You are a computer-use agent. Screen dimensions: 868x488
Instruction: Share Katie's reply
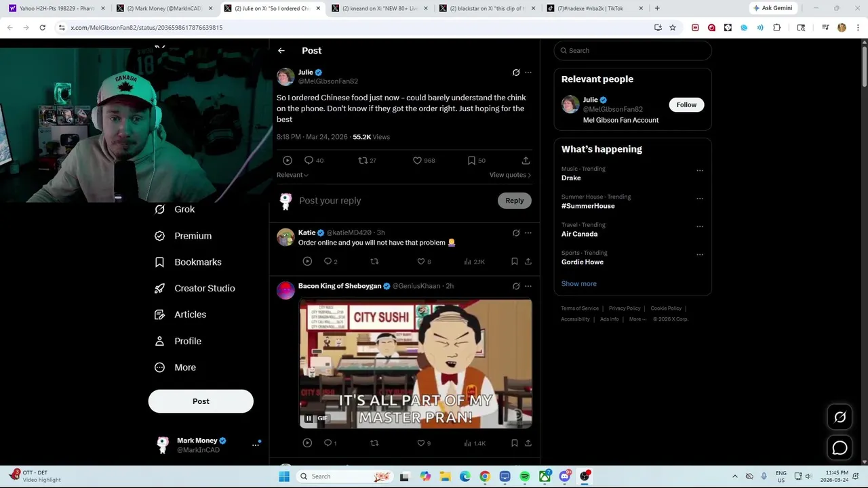(528, 262)
